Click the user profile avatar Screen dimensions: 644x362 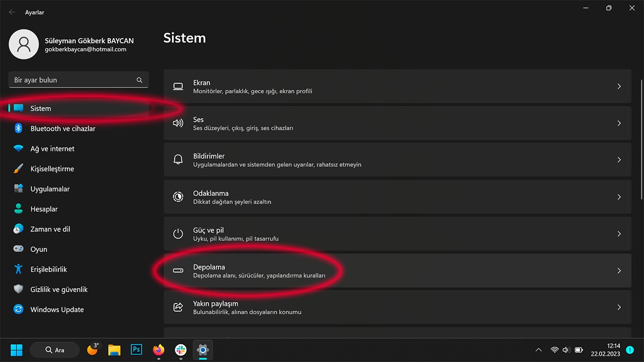(x=24, y=44)
